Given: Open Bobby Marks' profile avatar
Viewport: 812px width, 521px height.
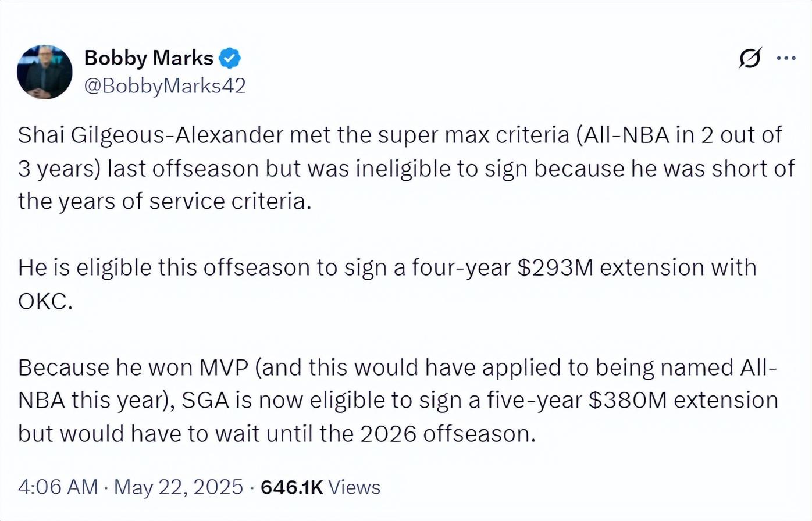Looking at the screenshot, I should tap(44, 72).
